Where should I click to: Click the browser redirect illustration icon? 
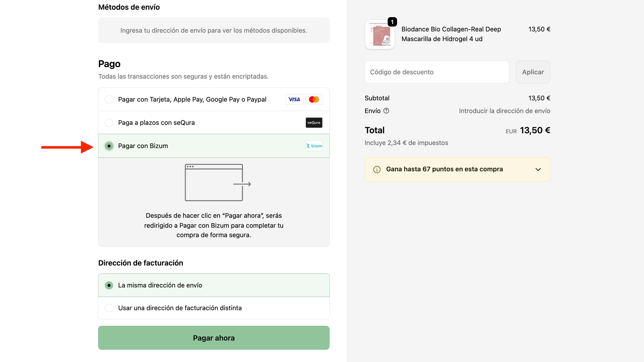point(218,183)
